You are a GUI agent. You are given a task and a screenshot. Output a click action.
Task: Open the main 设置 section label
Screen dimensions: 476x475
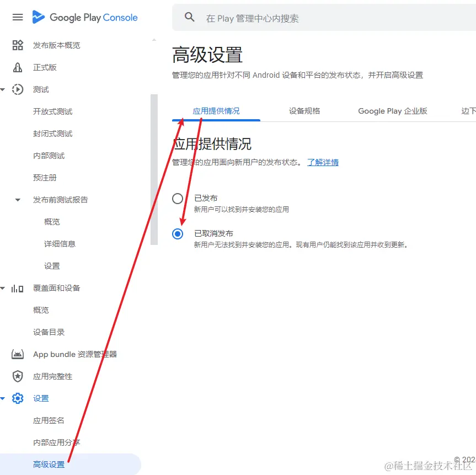point(41,398)
